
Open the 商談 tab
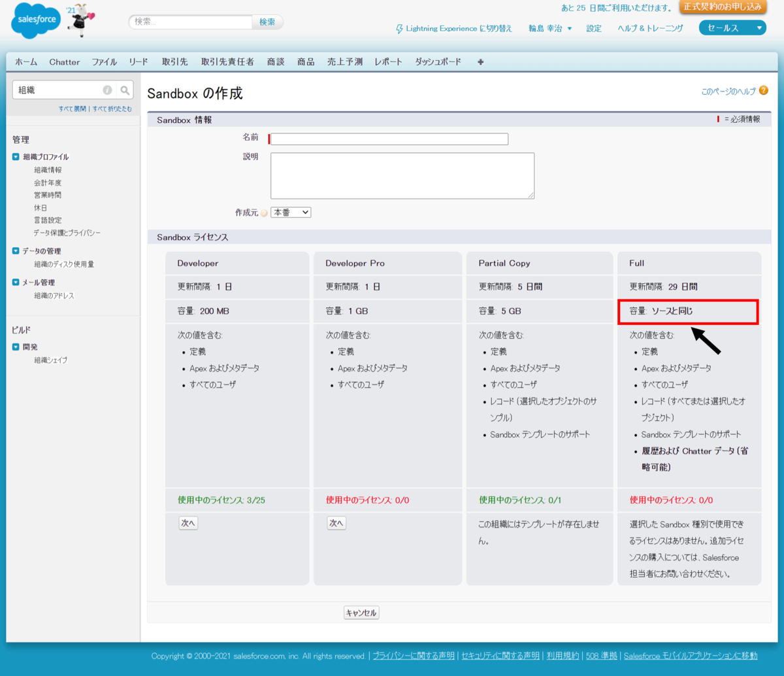coord(276,62)
